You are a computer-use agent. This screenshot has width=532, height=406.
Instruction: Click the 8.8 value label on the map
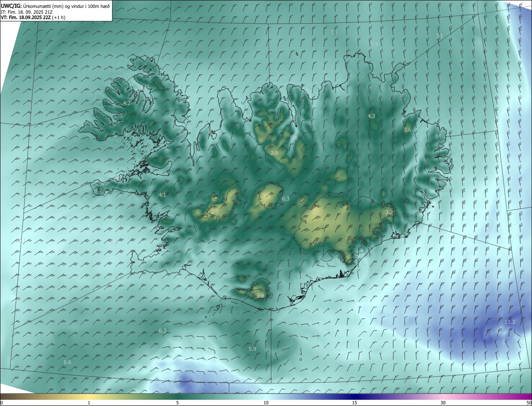click(x=294, y=137)
